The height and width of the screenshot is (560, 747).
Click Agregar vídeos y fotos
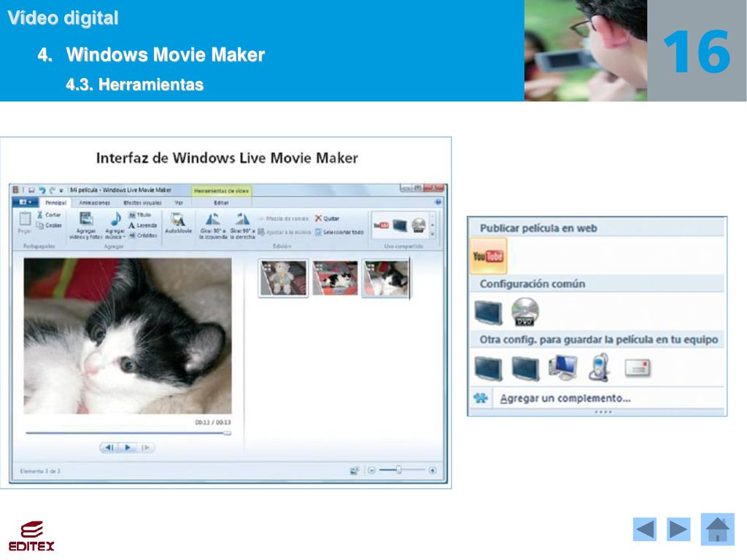pos(86,225)
